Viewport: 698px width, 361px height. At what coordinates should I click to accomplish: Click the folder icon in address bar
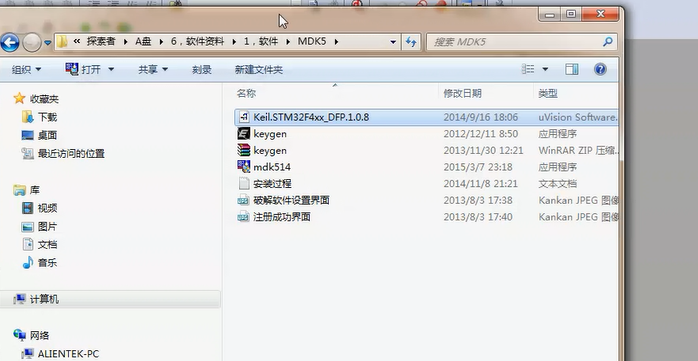coord(62,42)
